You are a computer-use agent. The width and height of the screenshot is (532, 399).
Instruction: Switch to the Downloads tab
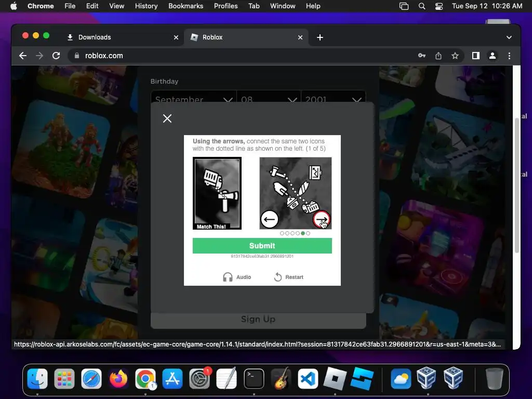[x=122, y=37]
